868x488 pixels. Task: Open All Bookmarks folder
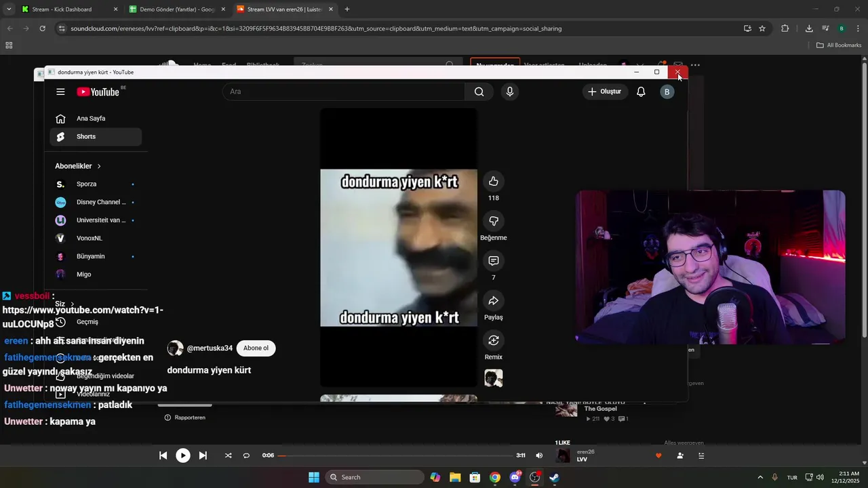[839, 45]
